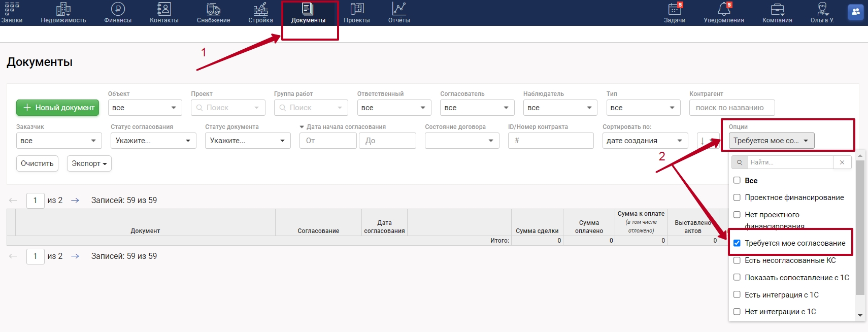Click the Контрагент search field
Screen dimensions: 868x332
731,108
